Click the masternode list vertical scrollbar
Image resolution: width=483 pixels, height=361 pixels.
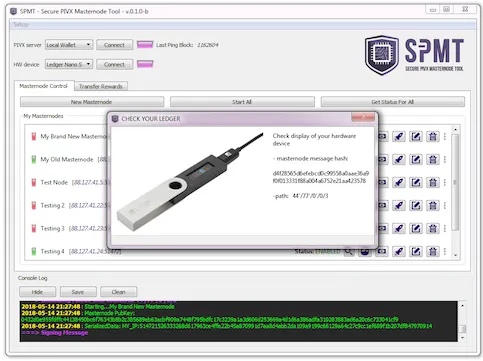(x=455, y=182)
